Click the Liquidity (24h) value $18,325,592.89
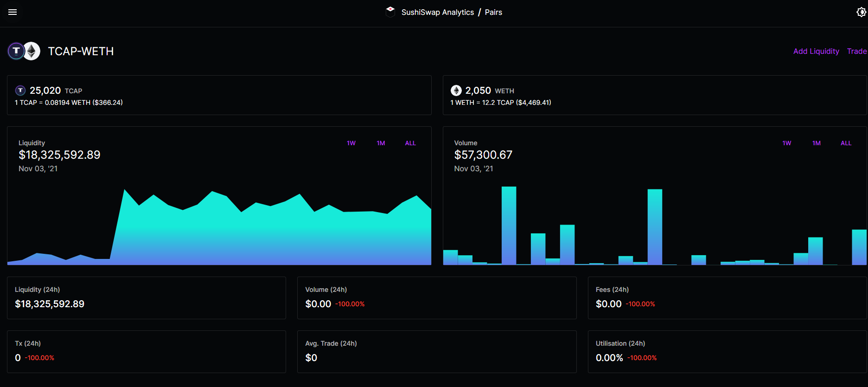868x387 pixels. pos(50,304)
